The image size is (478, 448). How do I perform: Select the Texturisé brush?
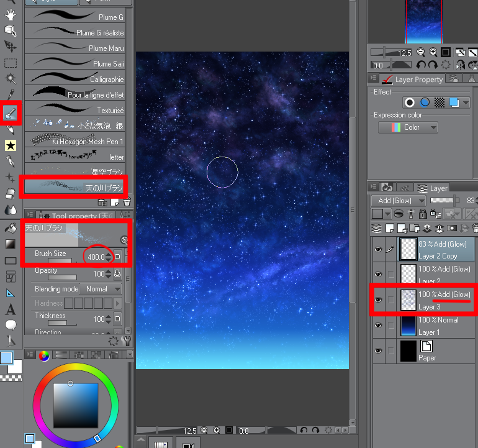pos(74,108)
